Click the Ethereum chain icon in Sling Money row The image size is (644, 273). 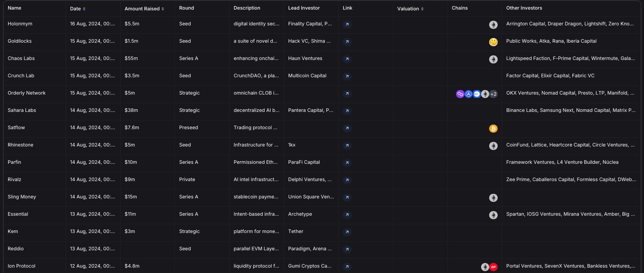pos(493,198)
